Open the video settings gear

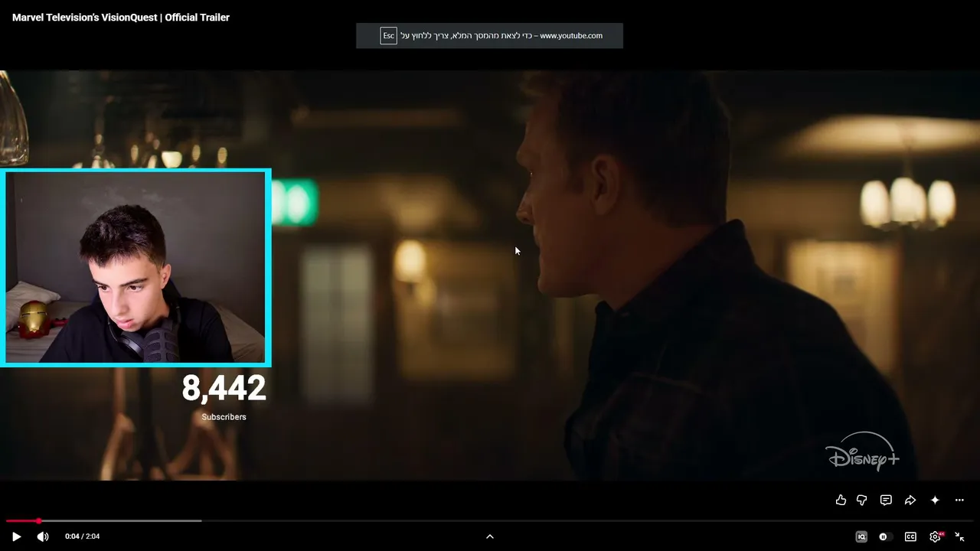click(x=936, y=536)
